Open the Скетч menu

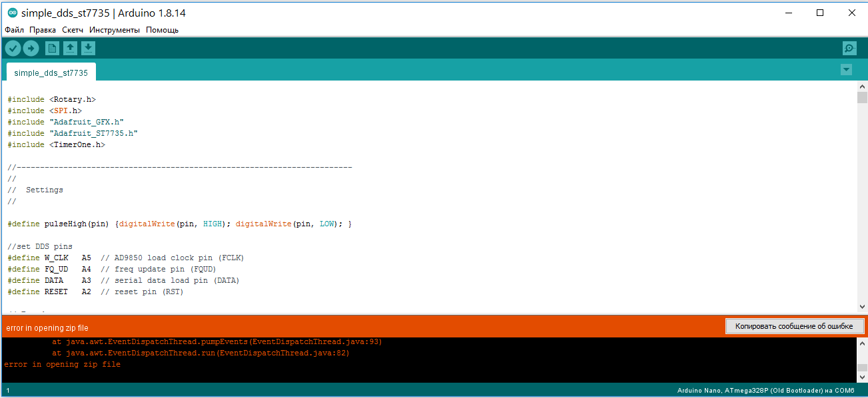point(73,30)
